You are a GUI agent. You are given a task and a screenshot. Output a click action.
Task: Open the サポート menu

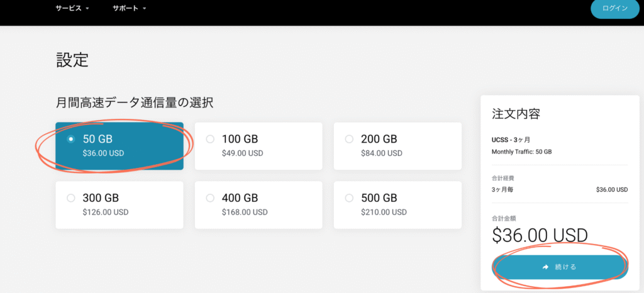pyautogui.click(x=130, y=8)
